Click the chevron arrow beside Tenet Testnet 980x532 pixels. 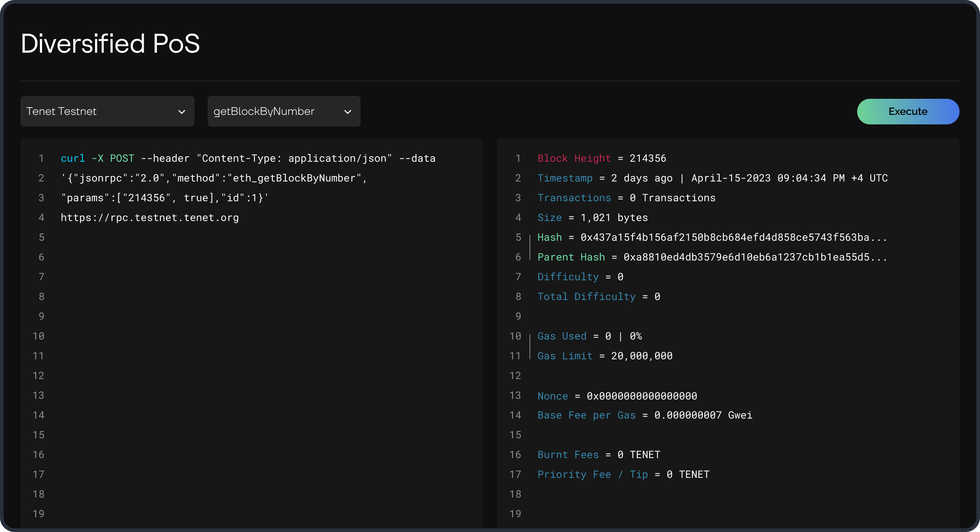181,112
